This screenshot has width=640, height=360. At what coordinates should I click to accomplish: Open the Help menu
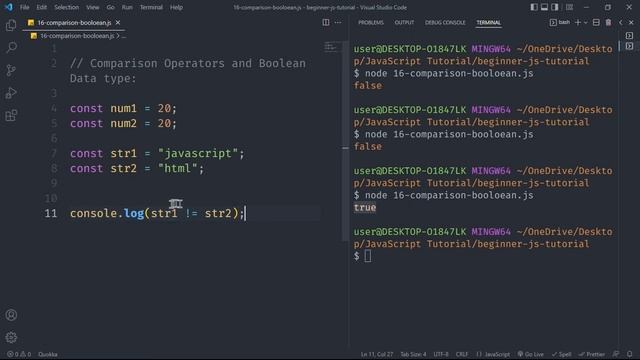[x=176, y=7]
